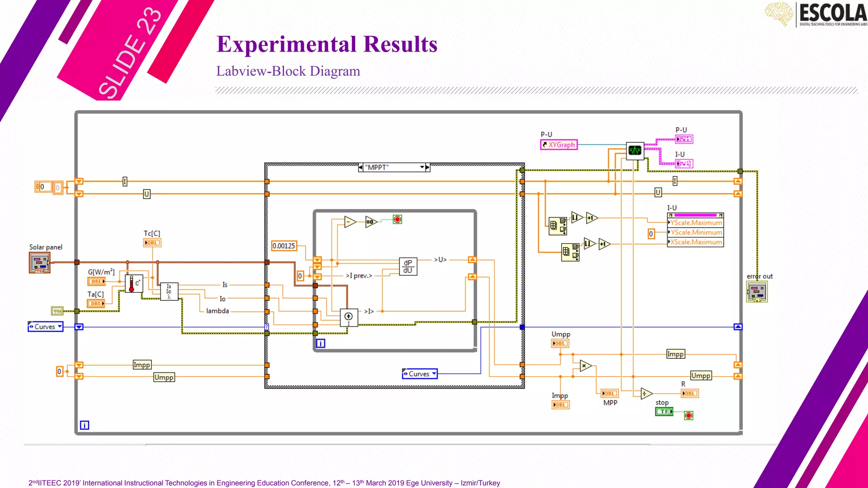Click the Is Io lambda subVI block
The width and height of the screenshot is (868, 488).
pos(169,291)
